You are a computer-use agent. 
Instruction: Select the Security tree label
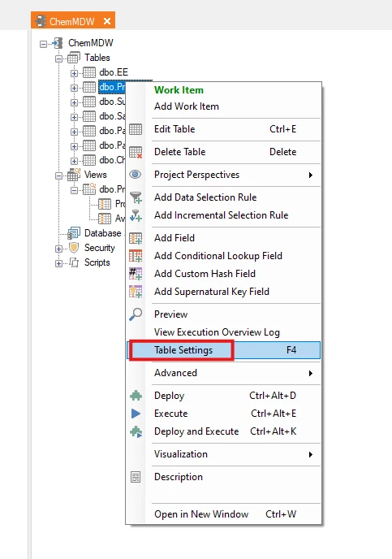coord(99,248)
